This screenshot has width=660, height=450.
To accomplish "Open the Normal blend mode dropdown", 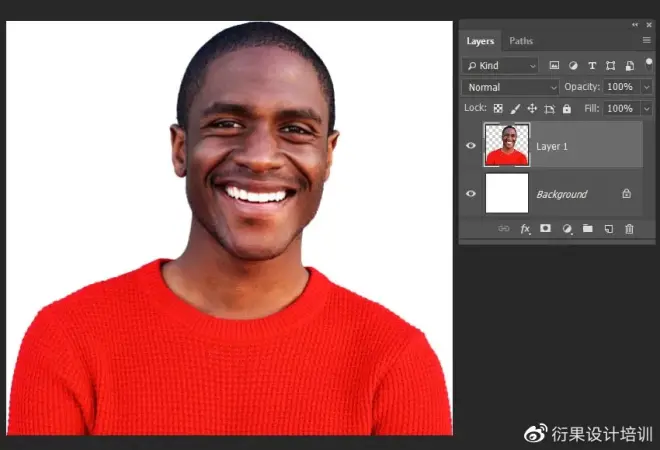I will coord(511,87).
